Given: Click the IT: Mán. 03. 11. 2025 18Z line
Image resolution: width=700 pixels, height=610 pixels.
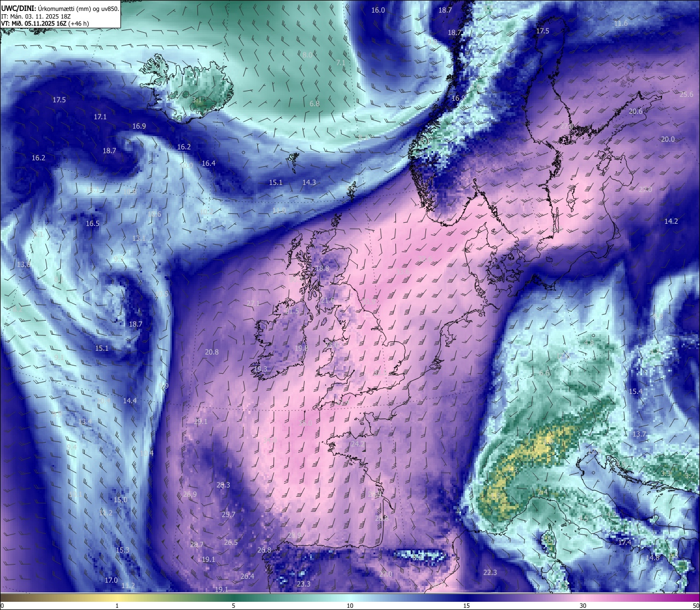Looking at the screenshot, I should pyautogui.click(x=36, y=16).
